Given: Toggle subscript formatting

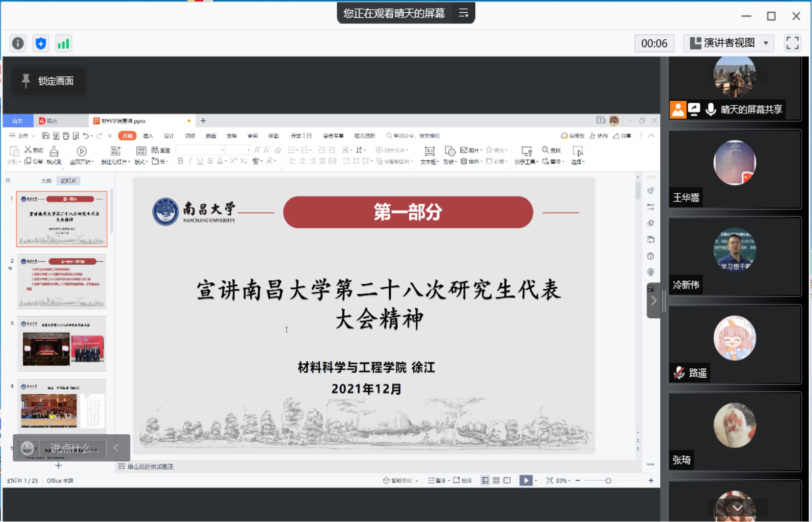Looking at the screenshot, I should [x=244, y=161].
